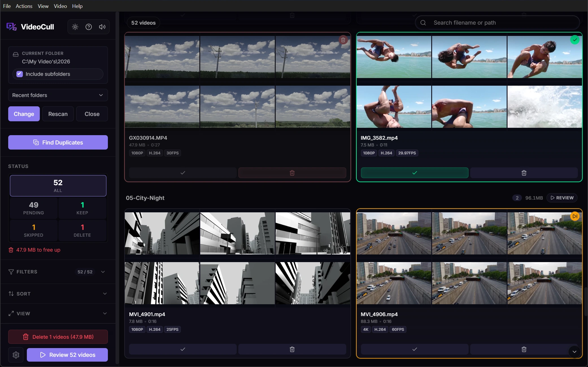Screen dimensions: 588x367
Task: Click the Close folder button
Action: (92, 114)
